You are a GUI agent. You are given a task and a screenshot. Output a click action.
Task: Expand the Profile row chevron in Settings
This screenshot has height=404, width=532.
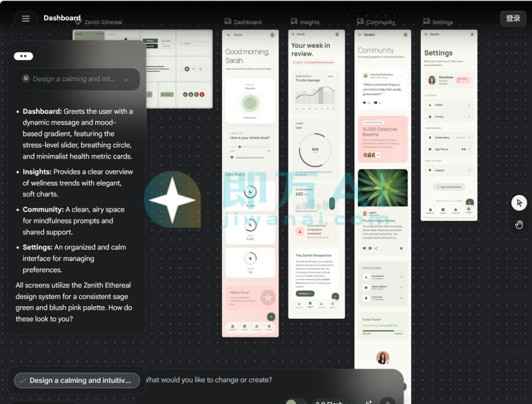(x=469, y=105)
